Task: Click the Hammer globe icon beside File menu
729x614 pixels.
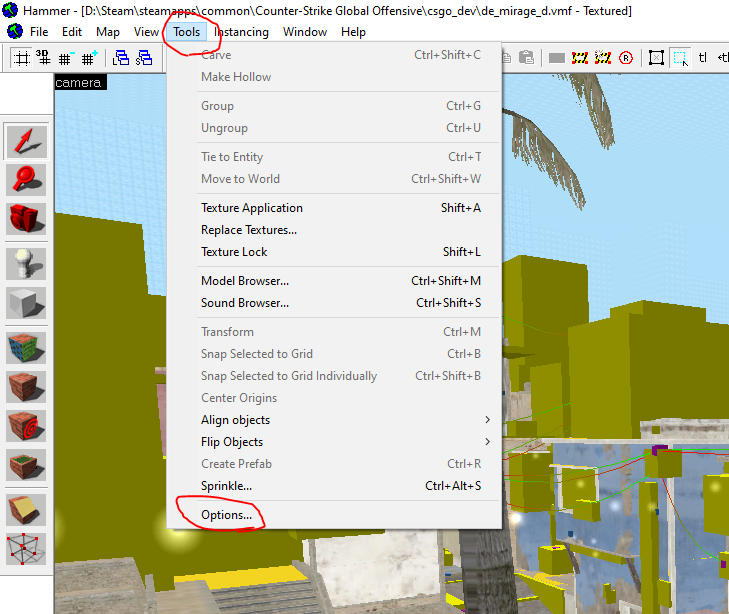Action: tap(15, 32)
